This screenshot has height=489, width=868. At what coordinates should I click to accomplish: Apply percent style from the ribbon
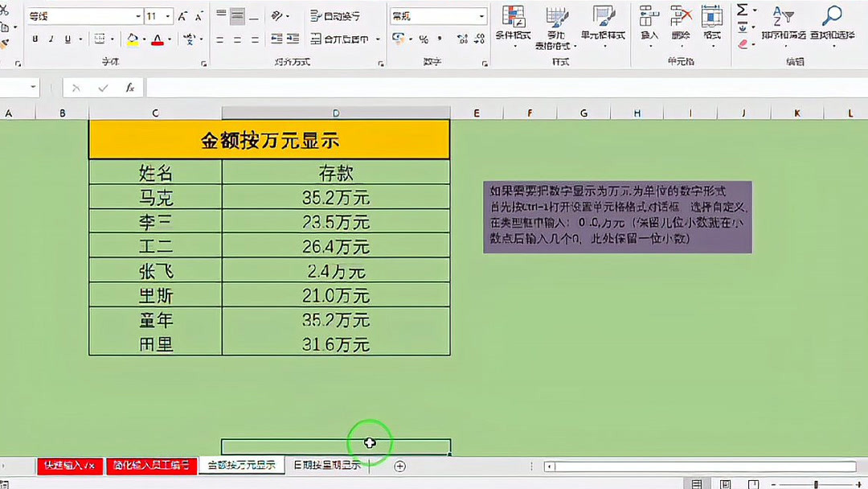pyautogui.click(x=423, y=39)
